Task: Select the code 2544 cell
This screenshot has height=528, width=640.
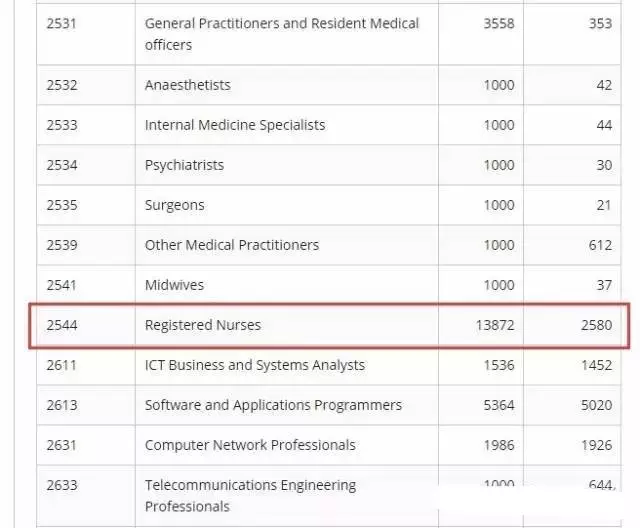Action: click(x=61, y=325)
